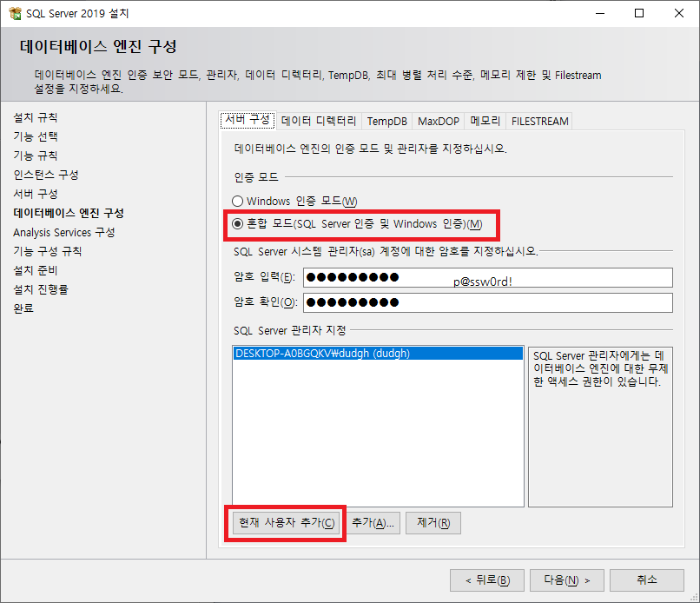The image size is (700, 603).
Task: Switch to the 데이터 디렉터리 tab
Action: point(319,121)
